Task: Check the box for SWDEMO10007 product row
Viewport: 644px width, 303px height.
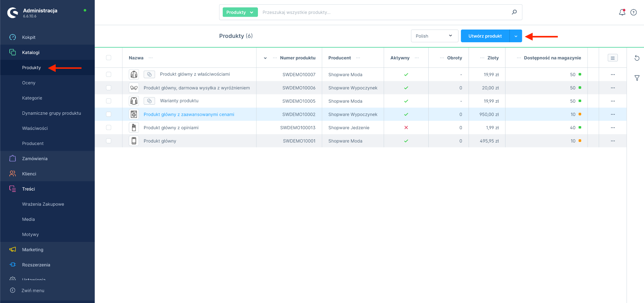Action: 109,74
